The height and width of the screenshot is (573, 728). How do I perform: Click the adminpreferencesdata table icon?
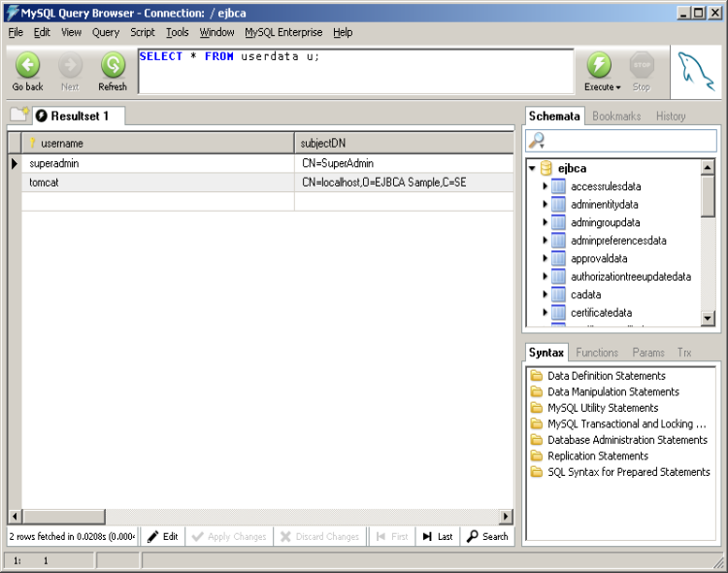pos(558,241)
